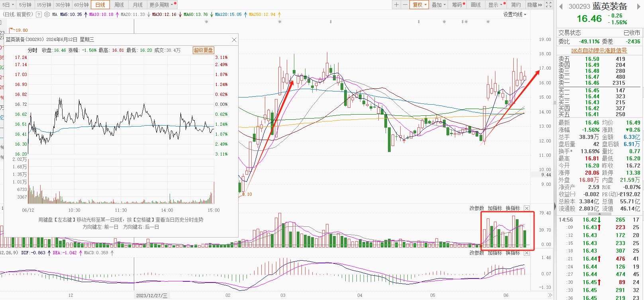Open the DK点自动提示涨跌信号 link
The image size is (644, 300).
[x=599, y=51]
